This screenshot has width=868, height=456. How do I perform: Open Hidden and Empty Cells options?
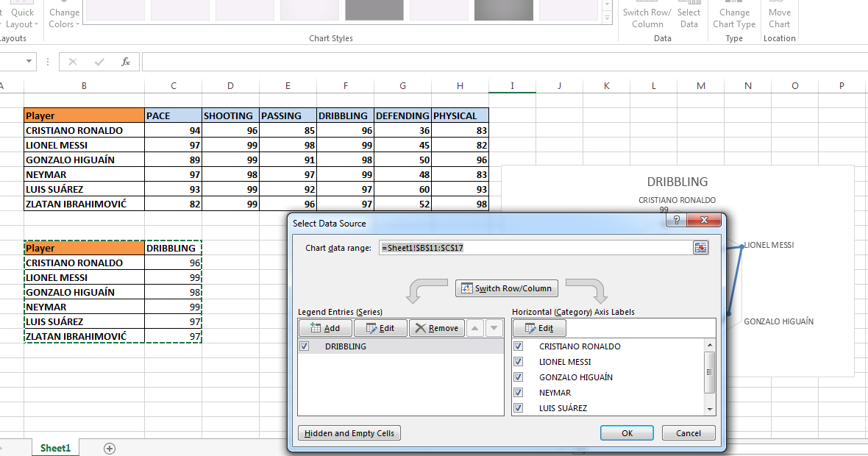349,432
